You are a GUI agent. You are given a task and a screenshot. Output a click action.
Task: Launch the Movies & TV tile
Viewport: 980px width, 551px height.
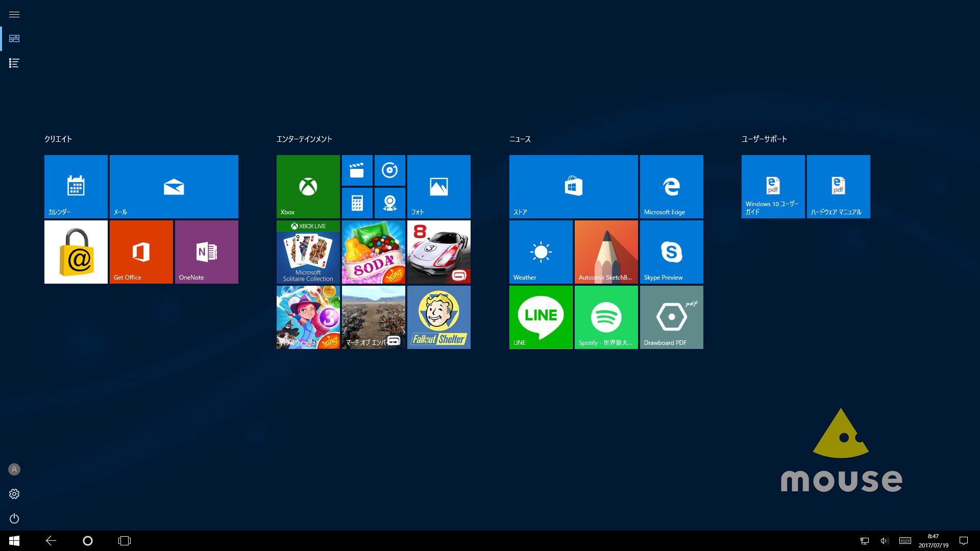(x=357, y=170)
